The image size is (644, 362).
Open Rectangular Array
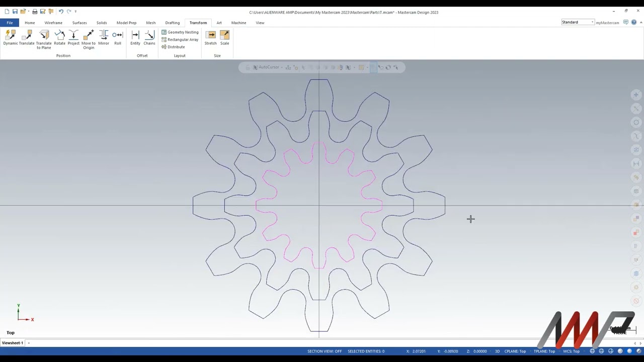[x=180, y=40]
